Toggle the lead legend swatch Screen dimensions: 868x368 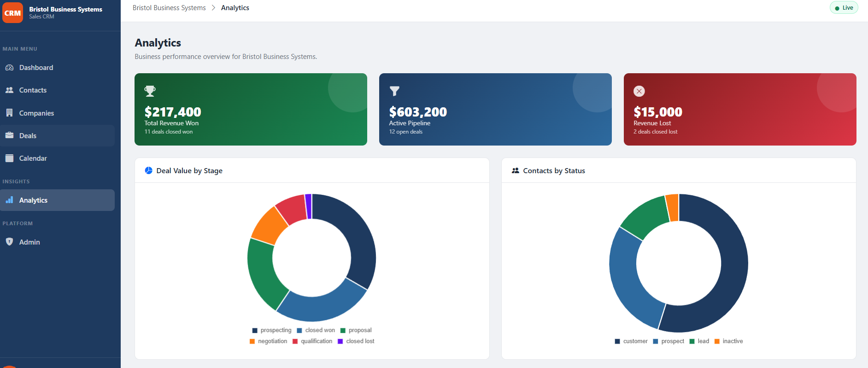click(692, 341)
